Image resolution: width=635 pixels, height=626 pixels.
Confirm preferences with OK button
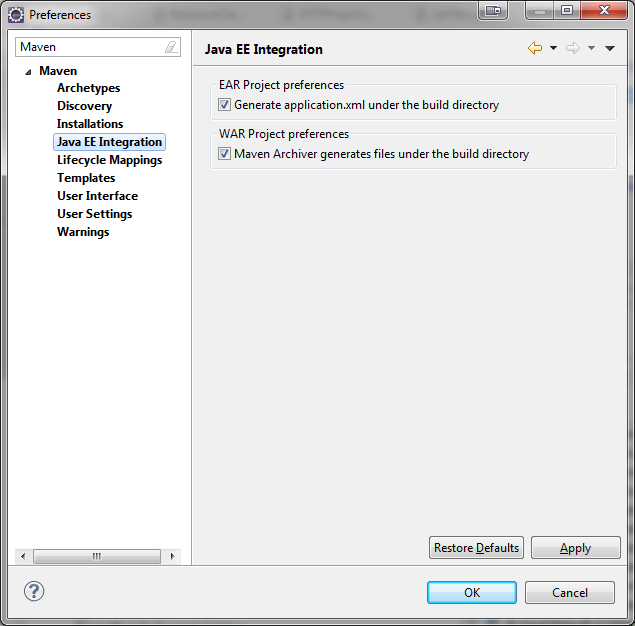pyautogui.click(x=472, y=592)
